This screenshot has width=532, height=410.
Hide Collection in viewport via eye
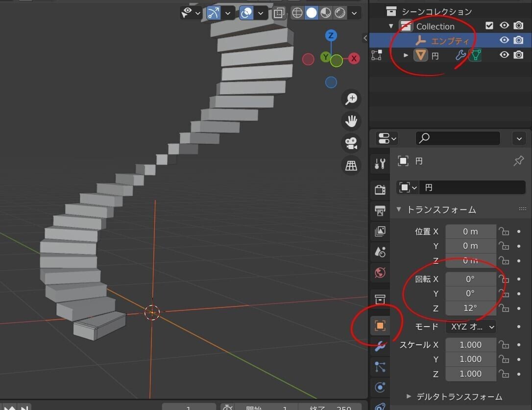[x=504, y=26]
